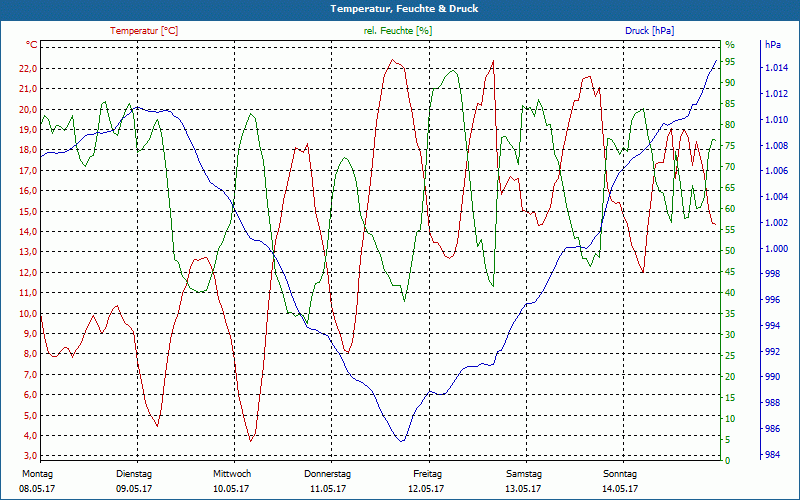Click the green '75' humidity axis value
The image size is (800, 500).
[x=730, y=146]
